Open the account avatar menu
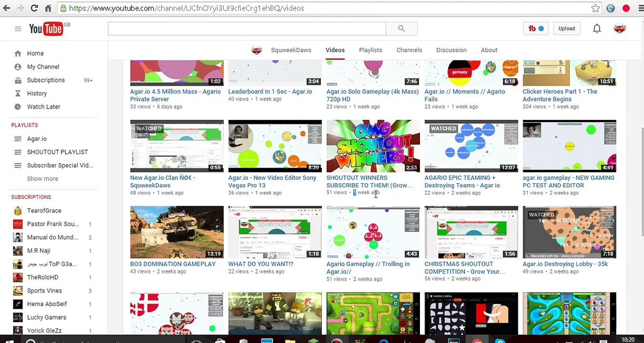 pos(620,29)
